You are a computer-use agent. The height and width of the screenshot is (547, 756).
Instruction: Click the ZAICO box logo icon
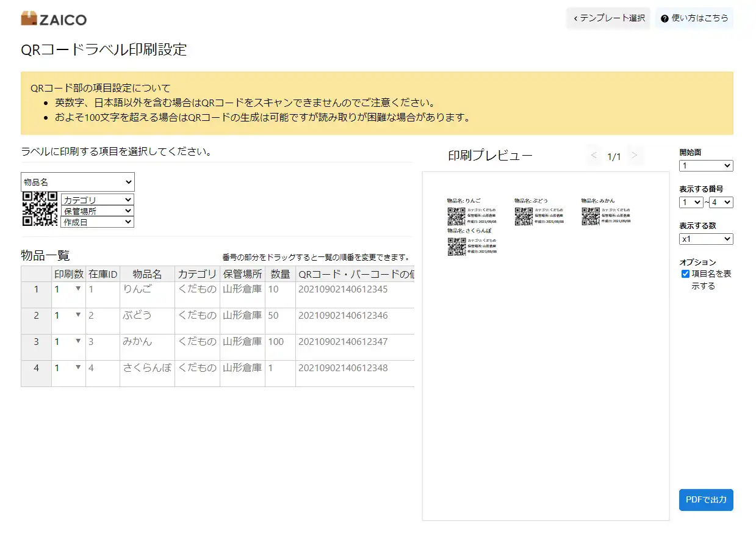click(30, 19)
